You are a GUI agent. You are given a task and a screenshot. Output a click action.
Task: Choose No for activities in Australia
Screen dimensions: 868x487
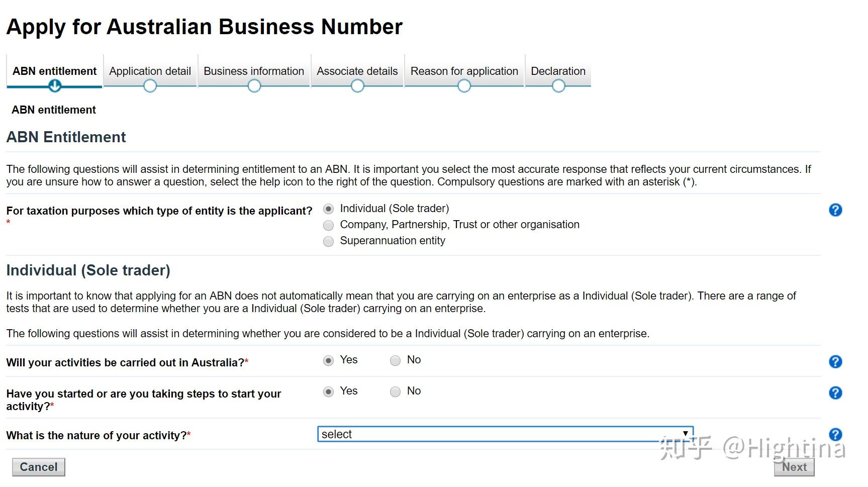[395, 361]
